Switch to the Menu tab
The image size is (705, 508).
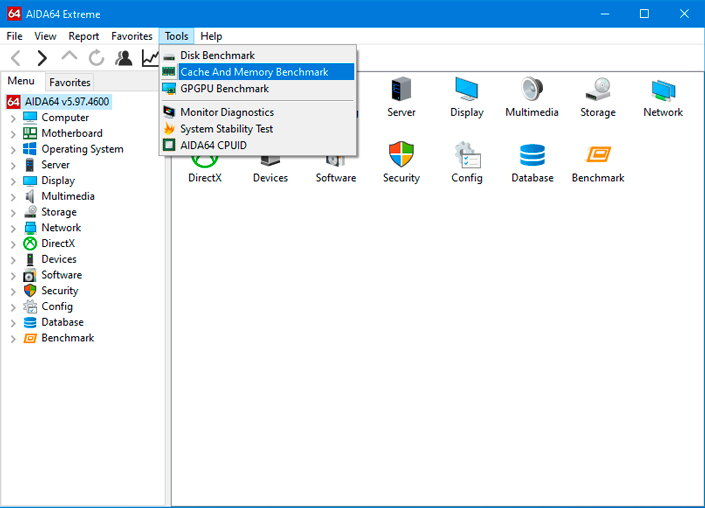[x=21, y=81]
